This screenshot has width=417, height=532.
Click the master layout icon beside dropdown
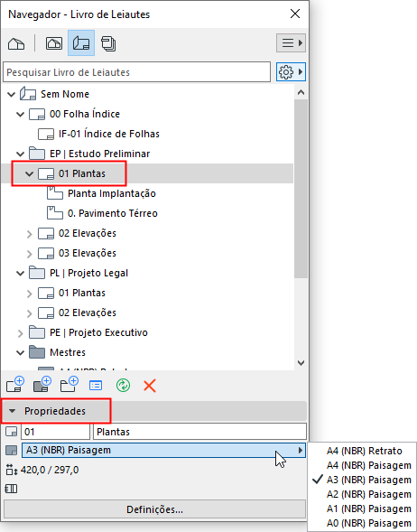(11, 450)
